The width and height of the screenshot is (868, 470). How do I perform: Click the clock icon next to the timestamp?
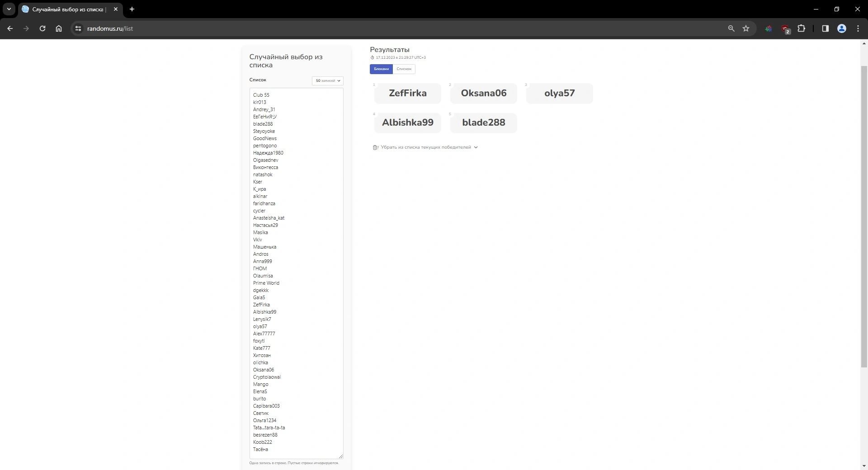[x=373, y=57]
